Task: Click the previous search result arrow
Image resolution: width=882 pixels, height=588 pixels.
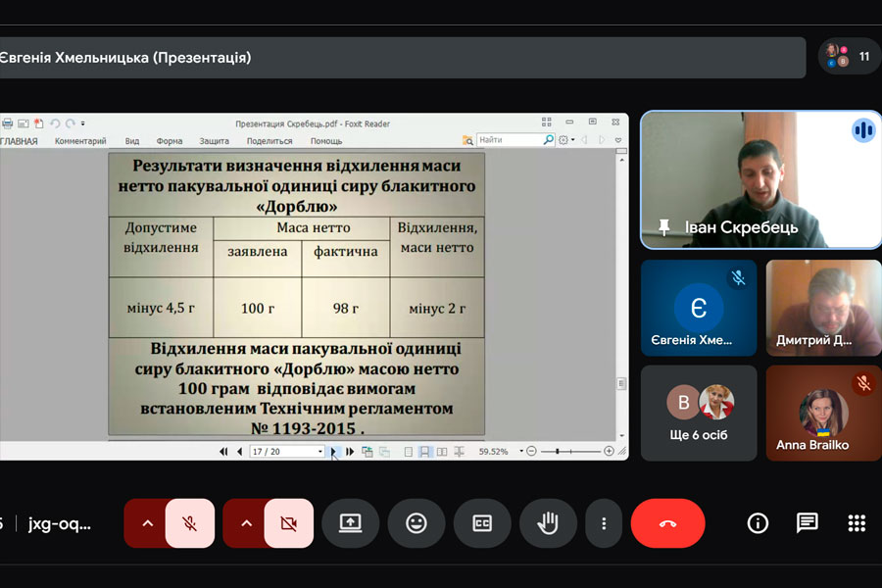Action: click(x=584, y=139)
